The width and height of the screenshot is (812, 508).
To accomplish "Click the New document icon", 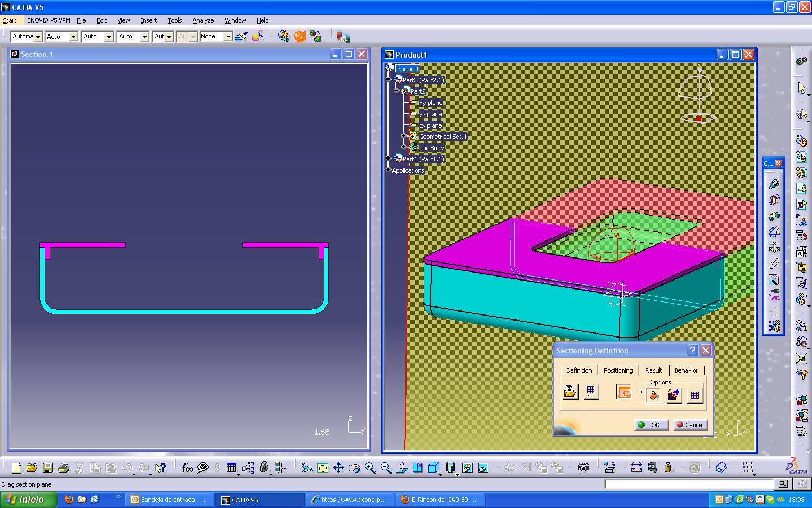I will point(16,468).
